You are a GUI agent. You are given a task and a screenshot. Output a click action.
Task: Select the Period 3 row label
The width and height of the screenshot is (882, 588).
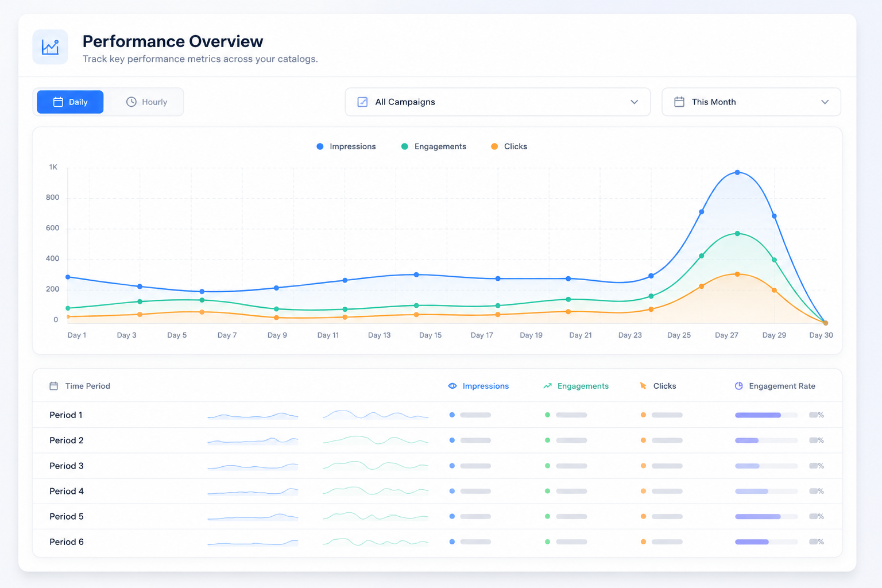[x=67, y=466]
